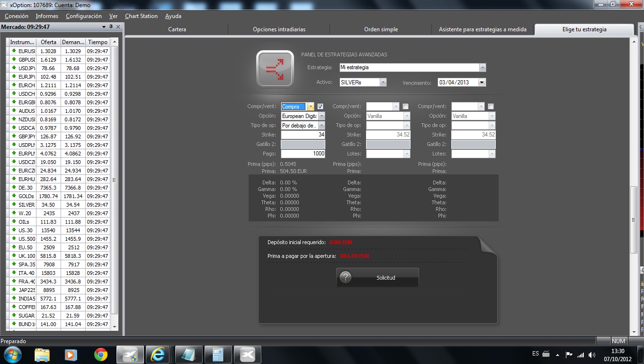Open the Informes menu
Viewport: 644px width, 364px height.
click(47, 16)
